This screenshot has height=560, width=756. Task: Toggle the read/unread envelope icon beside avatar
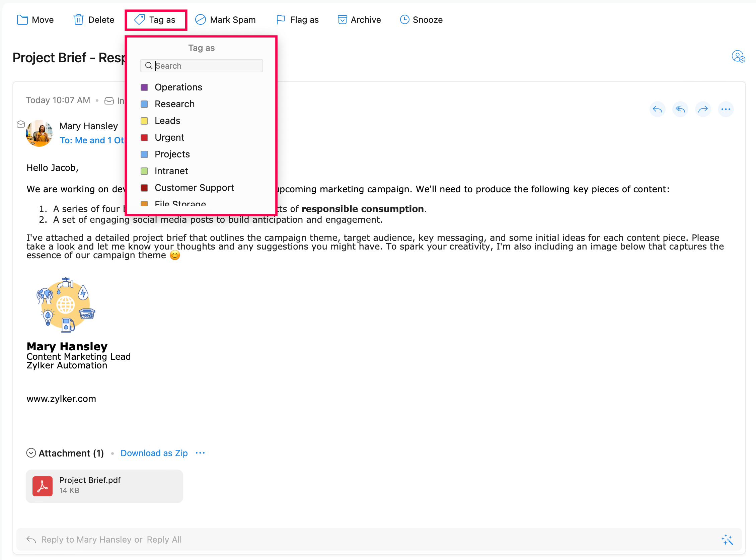pyautogui.click(x=21, y=124)
